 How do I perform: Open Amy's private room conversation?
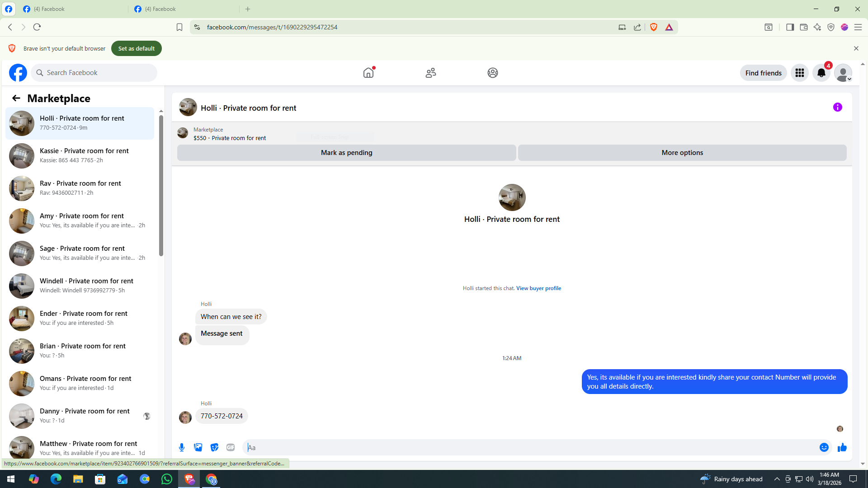(x=80, y=221)
